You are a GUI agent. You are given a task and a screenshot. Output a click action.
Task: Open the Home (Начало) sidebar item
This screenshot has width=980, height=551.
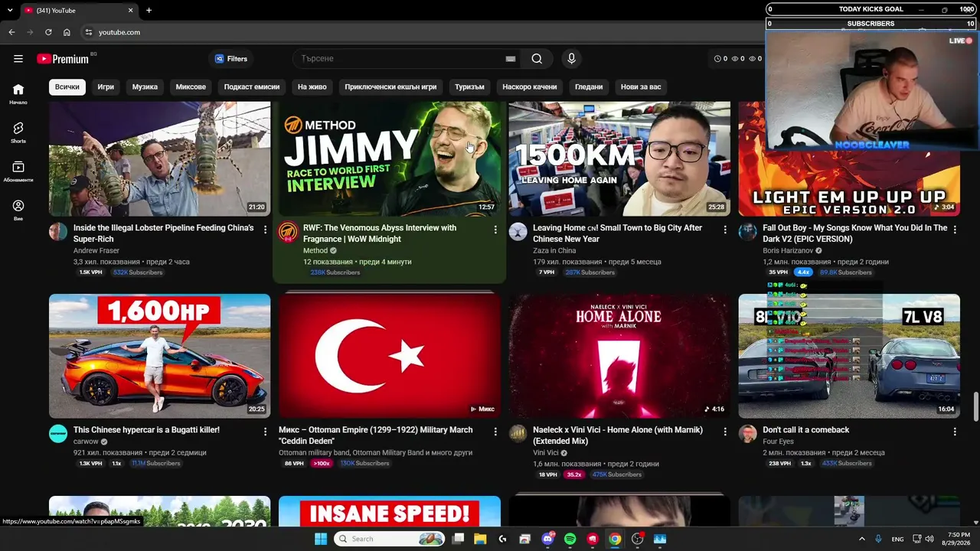(18, 94)
